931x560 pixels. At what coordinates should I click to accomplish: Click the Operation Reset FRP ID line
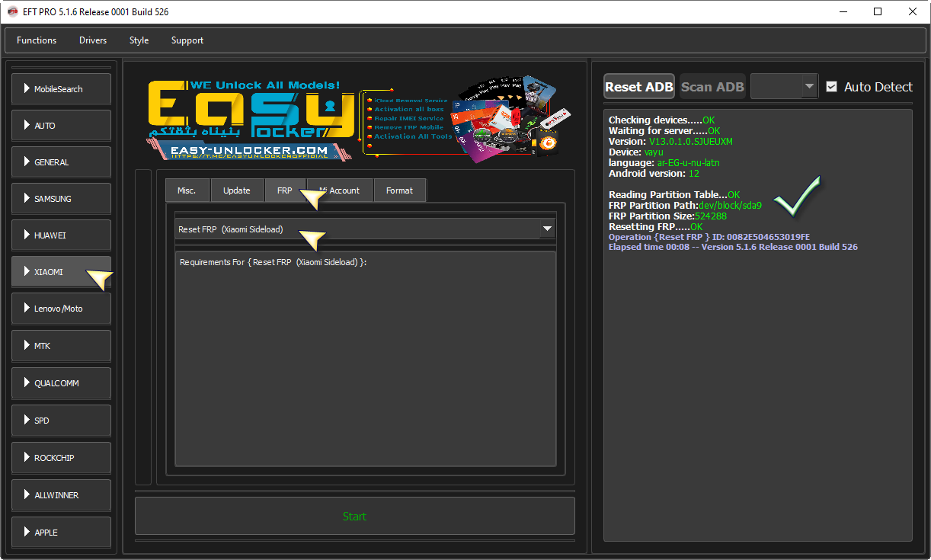pyautogui.click(x=709, y=237)
